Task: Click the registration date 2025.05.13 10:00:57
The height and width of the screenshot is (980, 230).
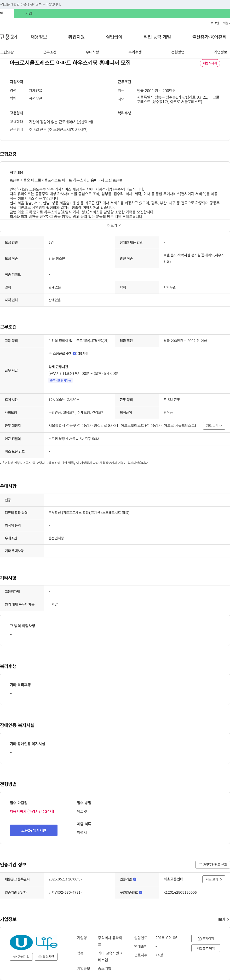Action: pos(65,879)
